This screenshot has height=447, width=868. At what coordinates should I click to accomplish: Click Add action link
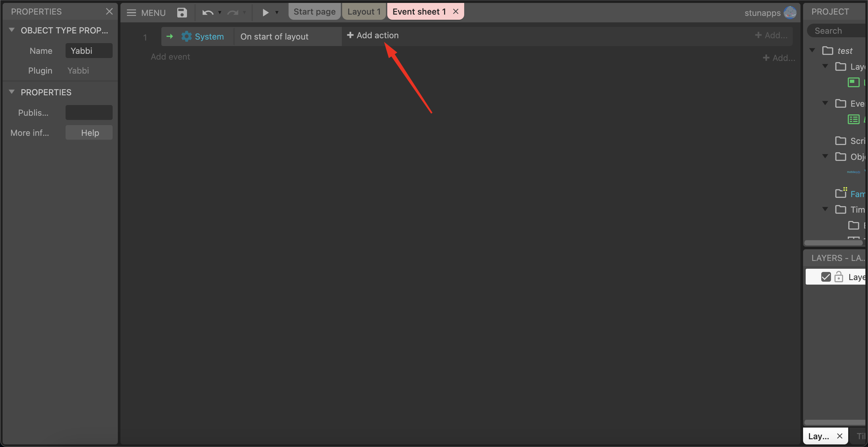coord(373,35)
